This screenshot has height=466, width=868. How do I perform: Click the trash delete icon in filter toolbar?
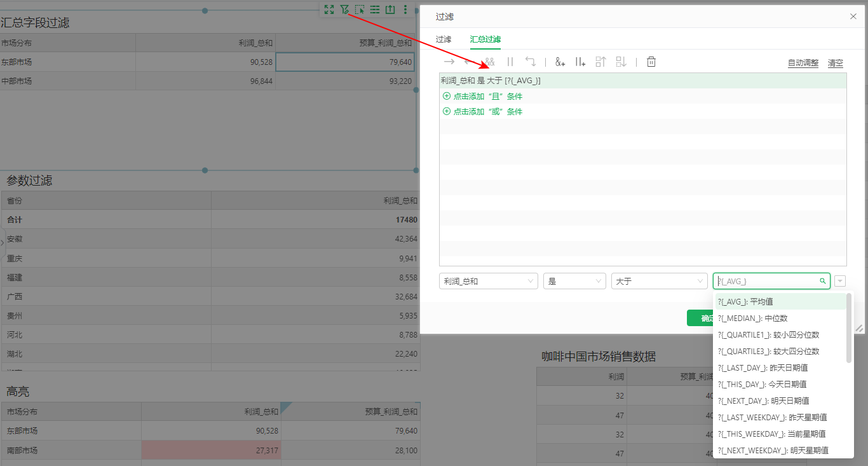(x=651, y=62)
